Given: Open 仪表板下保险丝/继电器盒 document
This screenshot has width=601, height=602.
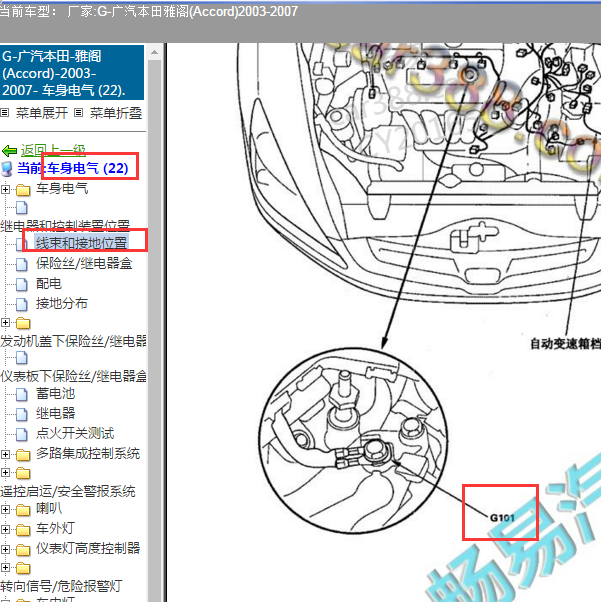Looking at the screenshot, I should point(73,376).
